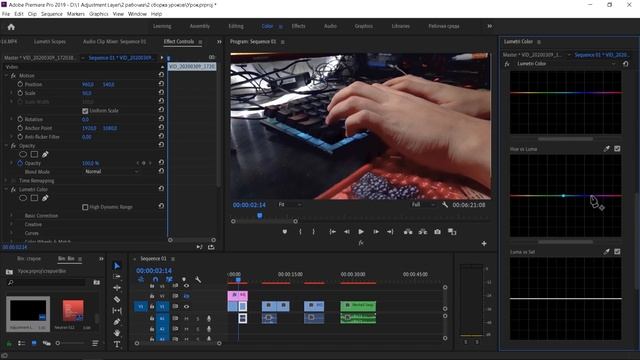The width and height of the screenshot is (640, 360).
Task: Enable High Dynamic Range checkbox
Action: pos(85,207)
